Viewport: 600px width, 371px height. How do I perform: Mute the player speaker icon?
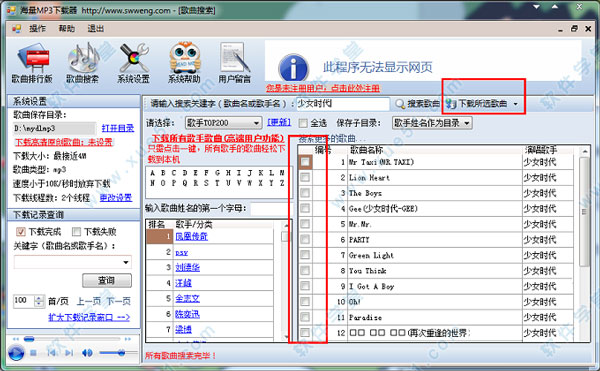tap(87, 353)
